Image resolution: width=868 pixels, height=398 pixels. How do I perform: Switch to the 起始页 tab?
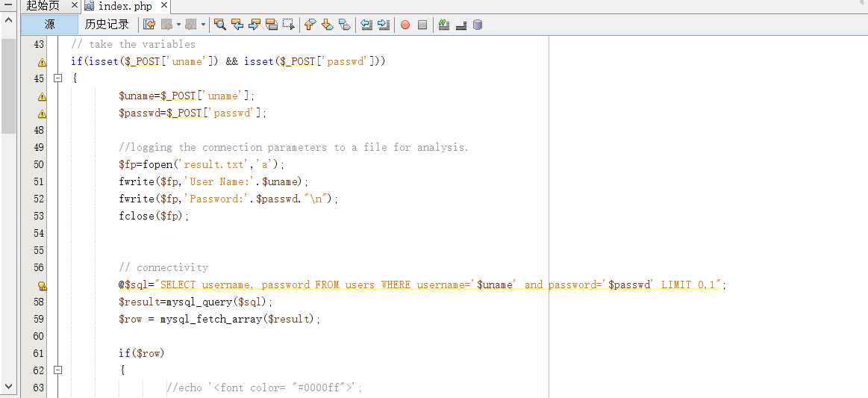(43, 6)
